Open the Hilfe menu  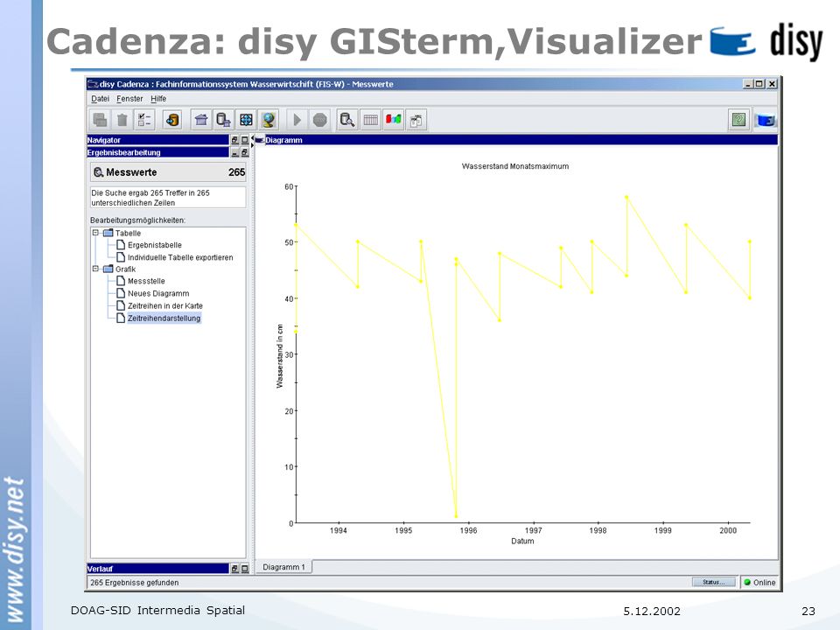click(x=158, y=99)
